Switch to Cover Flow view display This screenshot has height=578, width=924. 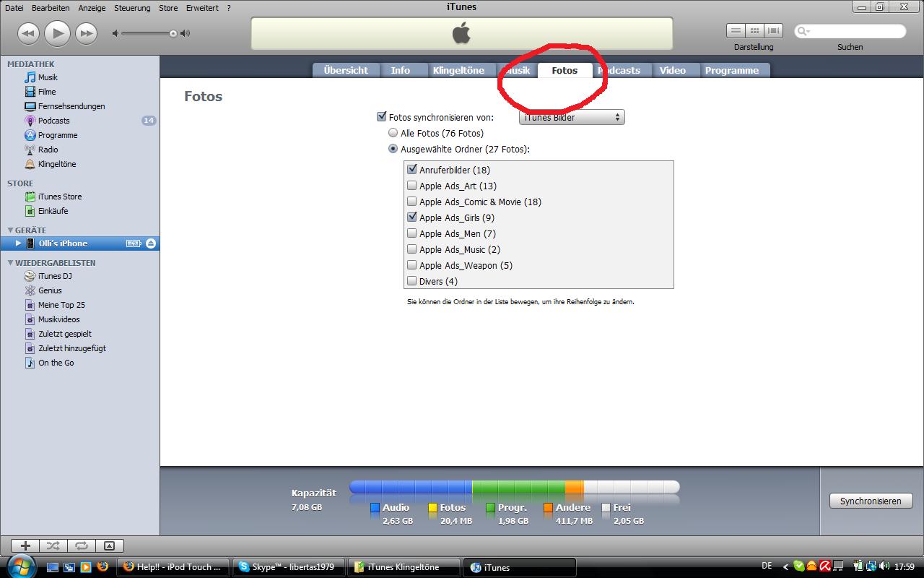(x=774, y=31)
